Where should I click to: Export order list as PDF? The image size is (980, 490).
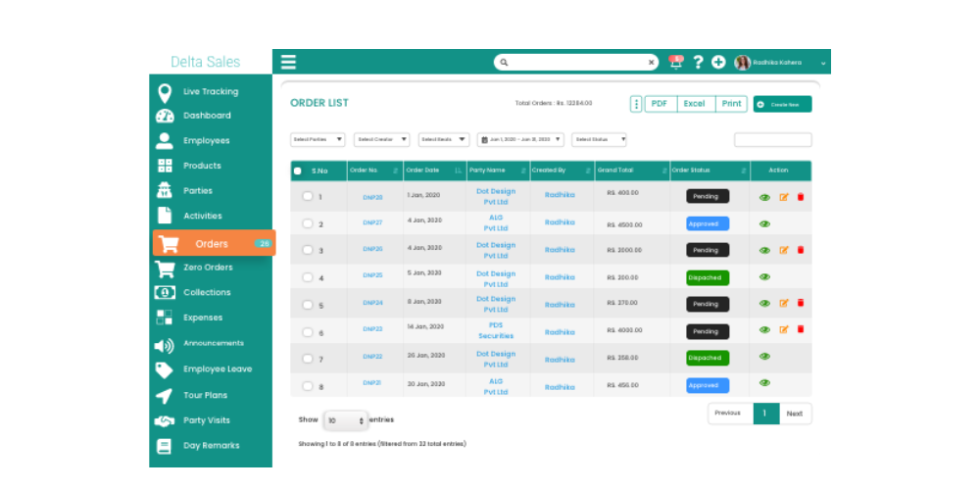point(660,104)
